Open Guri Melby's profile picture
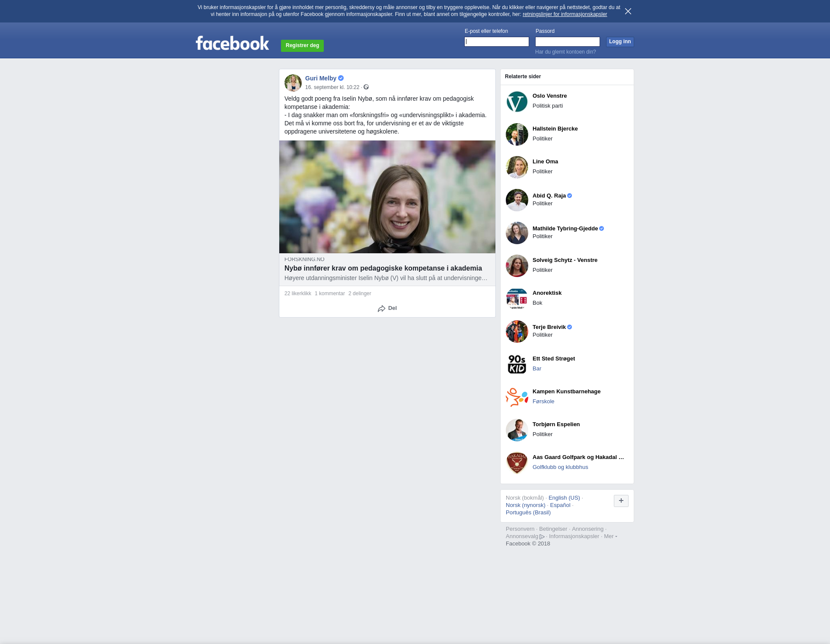This screenshot has width=830, height=644. coord(293,83)
